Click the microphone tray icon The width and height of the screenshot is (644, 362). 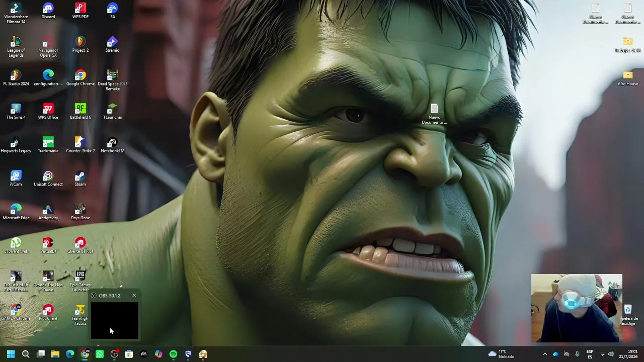(577, 354)
